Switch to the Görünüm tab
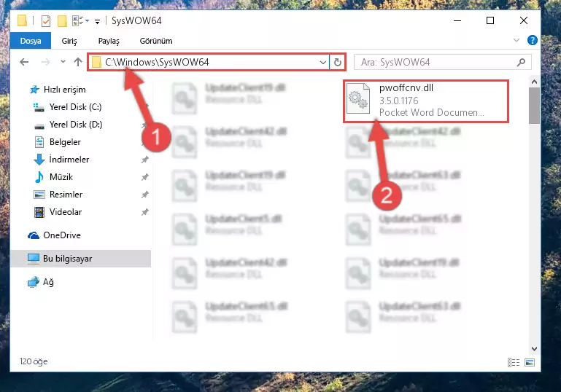 pyautogui.click(x=156, y=41)
